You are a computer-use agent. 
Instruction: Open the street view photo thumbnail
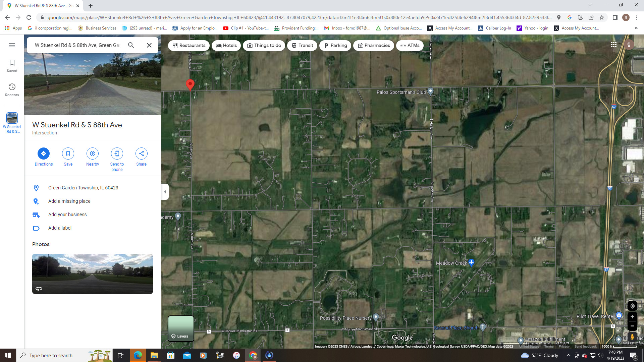[93, 274]
